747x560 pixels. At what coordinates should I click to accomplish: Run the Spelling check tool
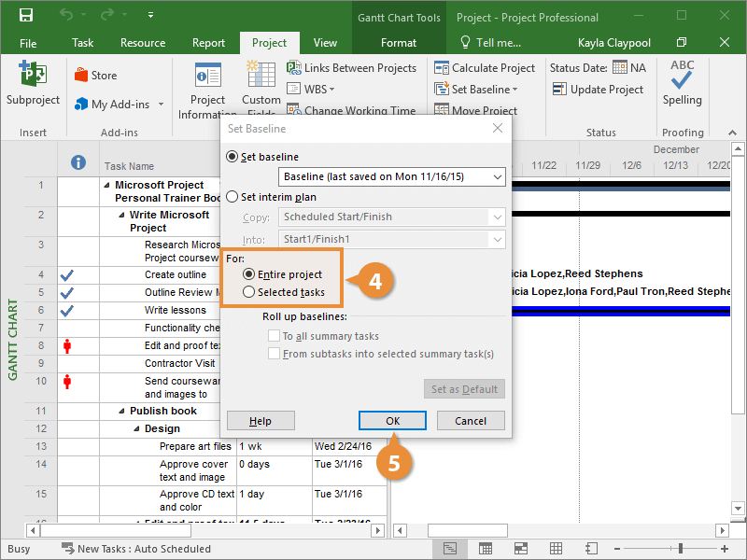pos(682,77)
